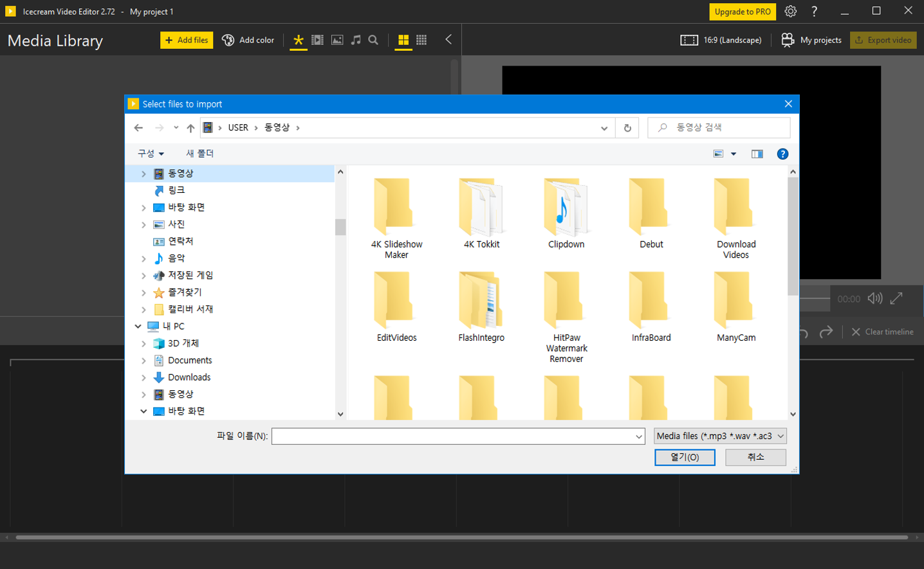924x569 pixels.
Task: Click the 동영상 검색 search field
Action: click(719, 128)
